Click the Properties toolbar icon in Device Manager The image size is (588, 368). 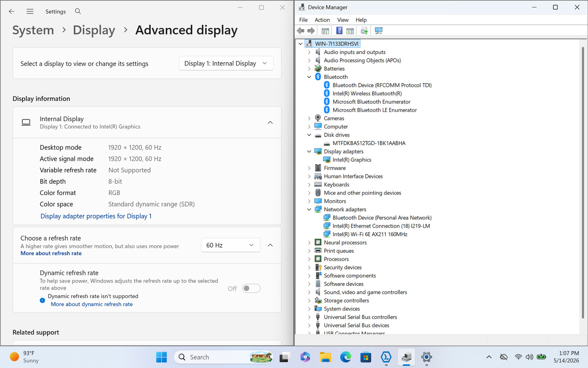[350, 31]
